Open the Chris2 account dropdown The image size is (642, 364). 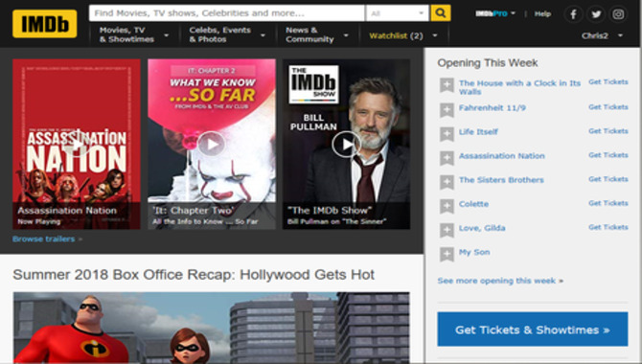click(602, 35)
